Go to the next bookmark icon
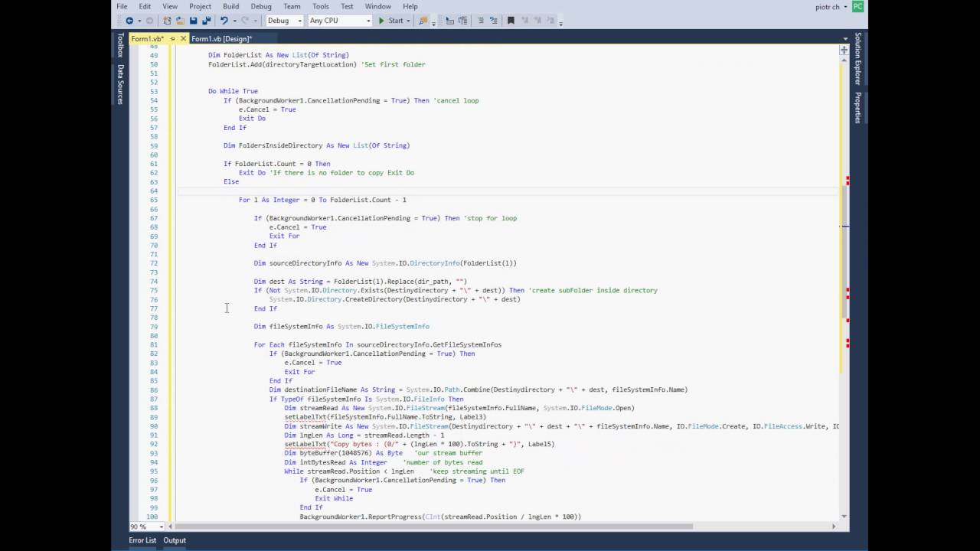Image resolution: width=980 pixels, height=551 pixels. (537, 21)
